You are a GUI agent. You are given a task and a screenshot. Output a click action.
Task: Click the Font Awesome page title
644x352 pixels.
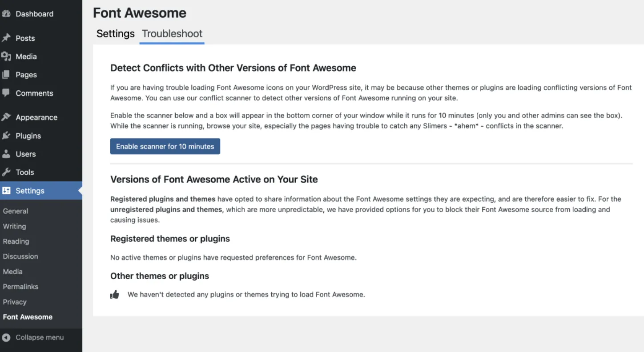(140, 13)
